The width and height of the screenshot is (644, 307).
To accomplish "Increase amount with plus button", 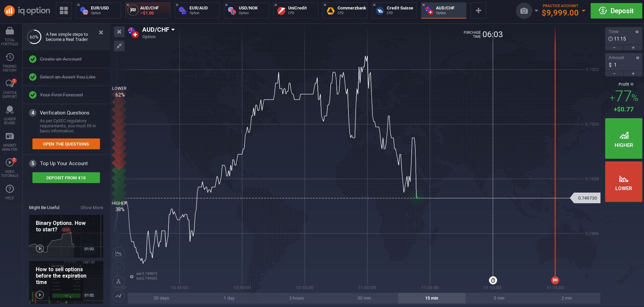I will point(633,74).
